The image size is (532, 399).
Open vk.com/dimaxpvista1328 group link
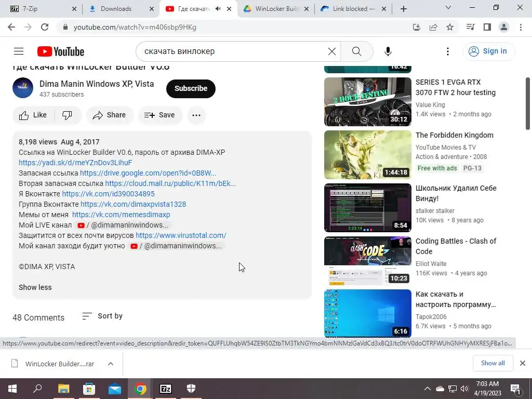134,204
